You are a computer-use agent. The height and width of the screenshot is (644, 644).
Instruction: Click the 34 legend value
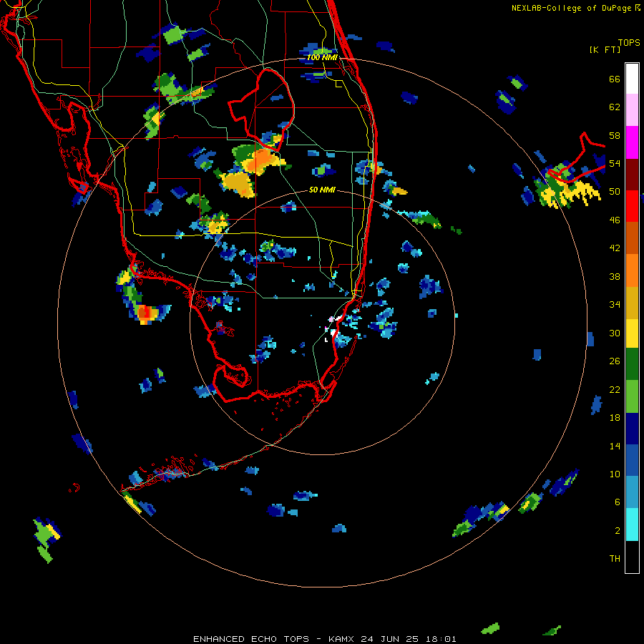pos(615,305)
